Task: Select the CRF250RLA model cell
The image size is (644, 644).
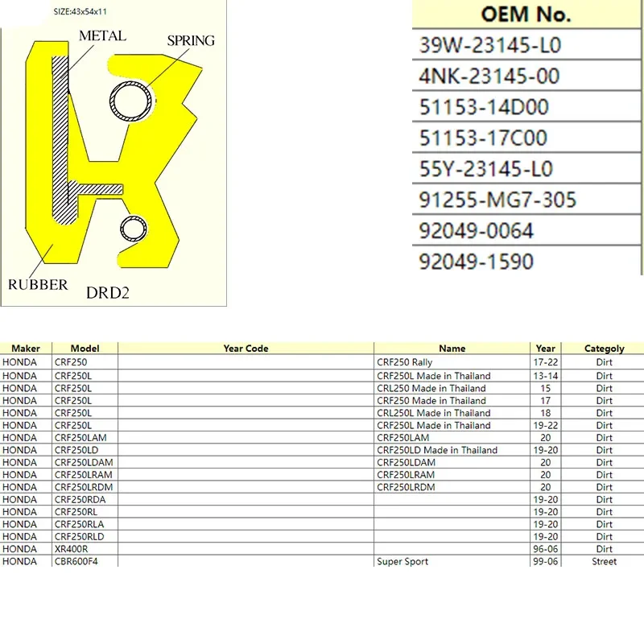Action: point(85,524)
